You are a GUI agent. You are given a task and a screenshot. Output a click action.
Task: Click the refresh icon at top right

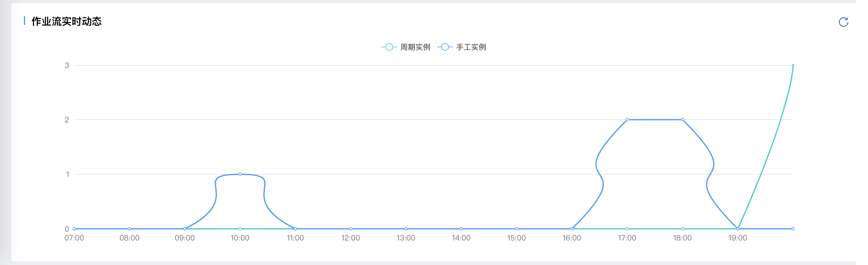tap(844, 22)
